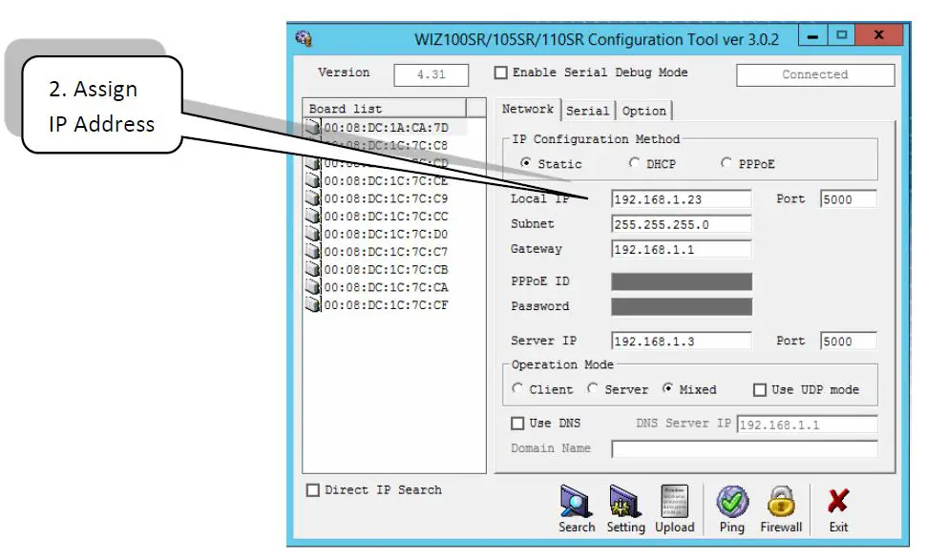The width and height of the screenshot is (926, 560).
Task: Click the greyed Password field
Action: point(682,307)
